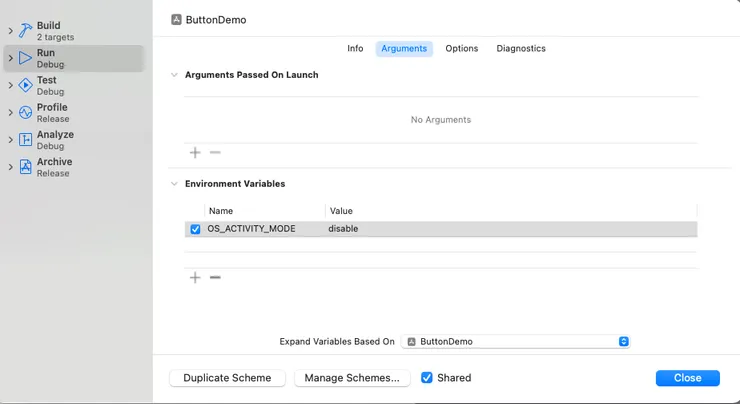Viewport: 740px width, 404px height.
Task: Switch to the Options tab
Action: click(461, 48)
